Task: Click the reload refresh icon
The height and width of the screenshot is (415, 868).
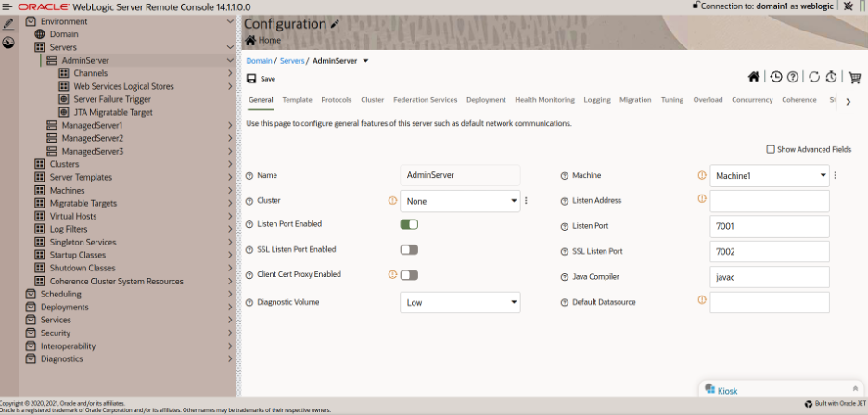Action: [x=814, y=77]
